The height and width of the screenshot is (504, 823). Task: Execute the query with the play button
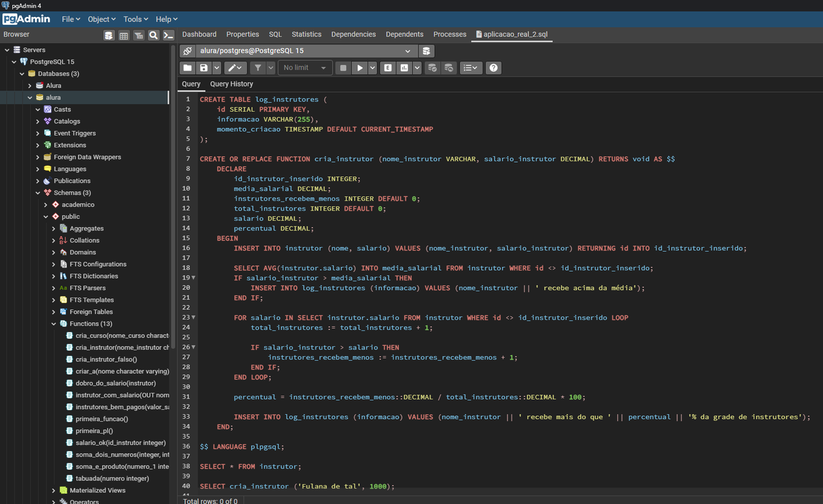[x=359, y=68]
